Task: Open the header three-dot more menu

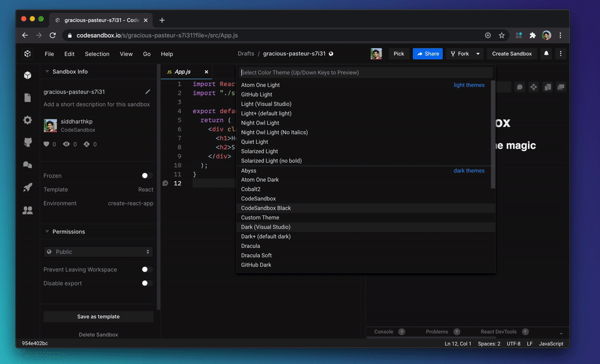Action: pyautogui.click(x=560, y=53)
